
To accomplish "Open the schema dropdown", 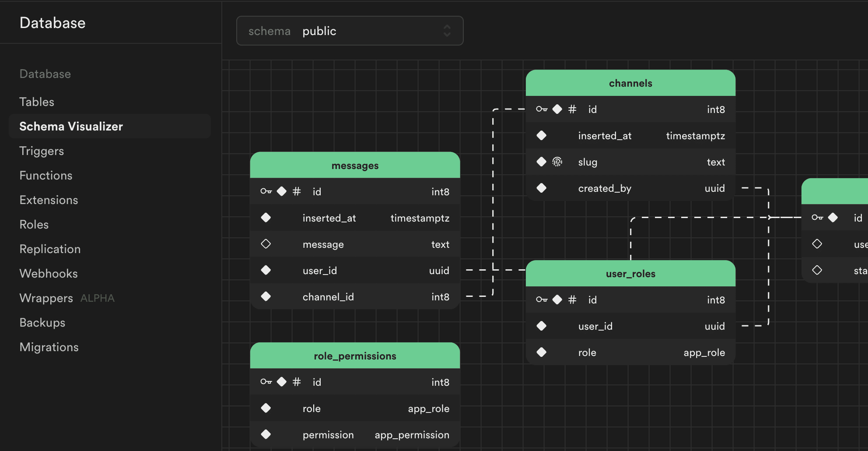I will tap(349, 31).
